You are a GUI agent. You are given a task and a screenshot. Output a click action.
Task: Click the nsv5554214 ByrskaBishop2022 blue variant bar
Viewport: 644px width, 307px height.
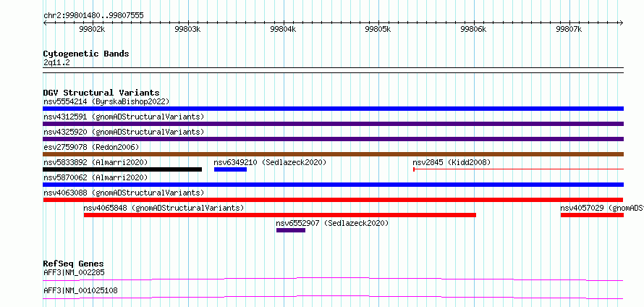(x=333, y=109)
